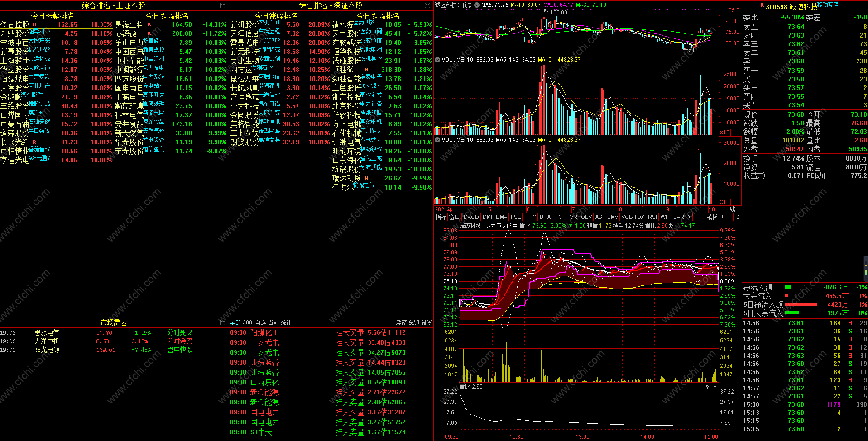Click the 卖一 73.60 order level
The width and height of the screenshot is (868, 441).
tap(805, 61)
